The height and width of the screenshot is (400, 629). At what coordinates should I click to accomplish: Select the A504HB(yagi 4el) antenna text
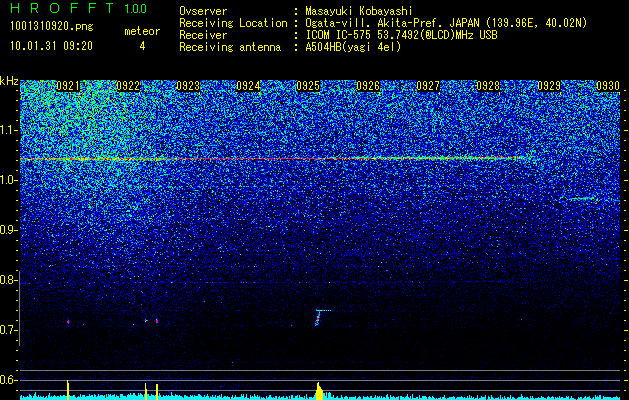click(x=353, y=47)
